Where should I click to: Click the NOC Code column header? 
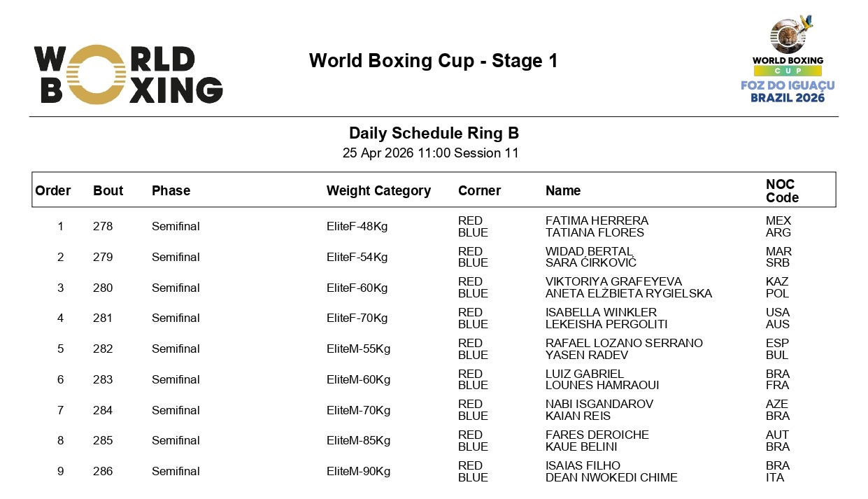click(x=782, y=190)
